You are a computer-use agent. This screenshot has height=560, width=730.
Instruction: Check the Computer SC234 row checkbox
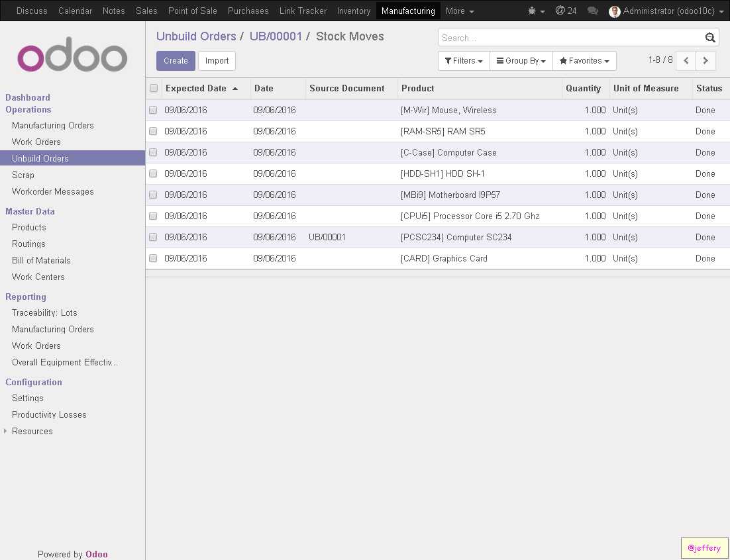click(153, 237)
